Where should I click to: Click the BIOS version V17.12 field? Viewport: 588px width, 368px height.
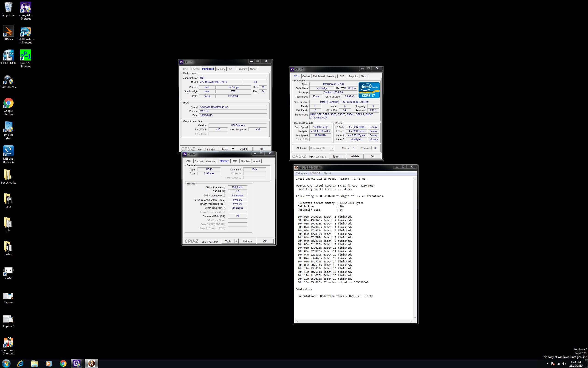coord(233,111)
